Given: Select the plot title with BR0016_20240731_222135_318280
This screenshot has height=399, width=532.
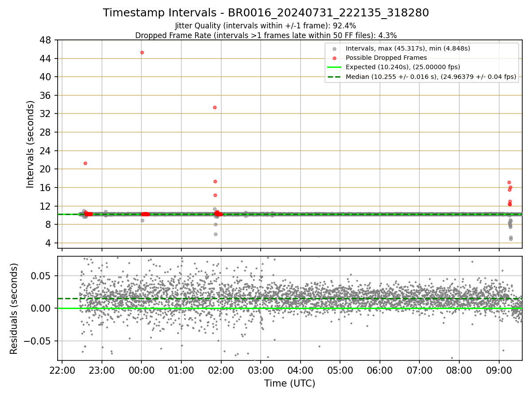Looking at the screenshot, I should (266, 13).
